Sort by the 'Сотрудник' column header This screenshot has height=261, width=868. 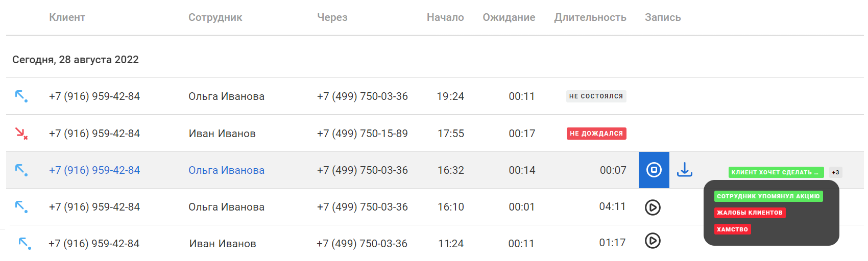pos(215,17)
